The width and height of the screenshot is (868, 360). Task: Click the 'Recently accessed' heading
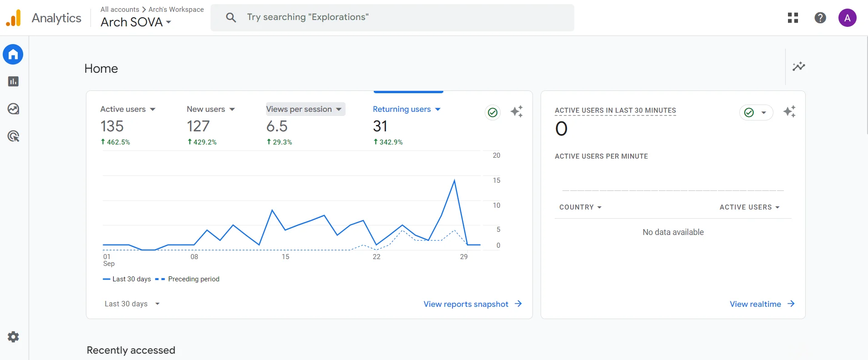[131, 350]
